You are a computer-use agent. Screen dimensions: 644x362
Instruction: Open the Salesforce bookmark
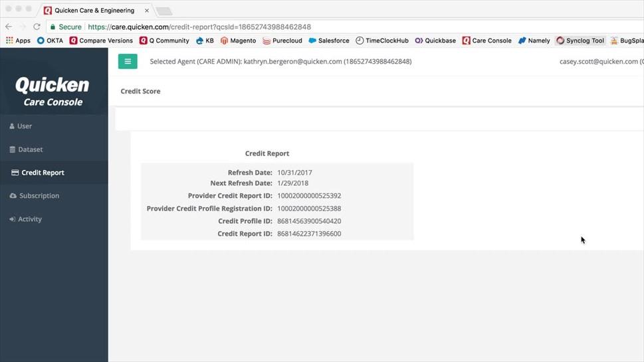[328, 41]
